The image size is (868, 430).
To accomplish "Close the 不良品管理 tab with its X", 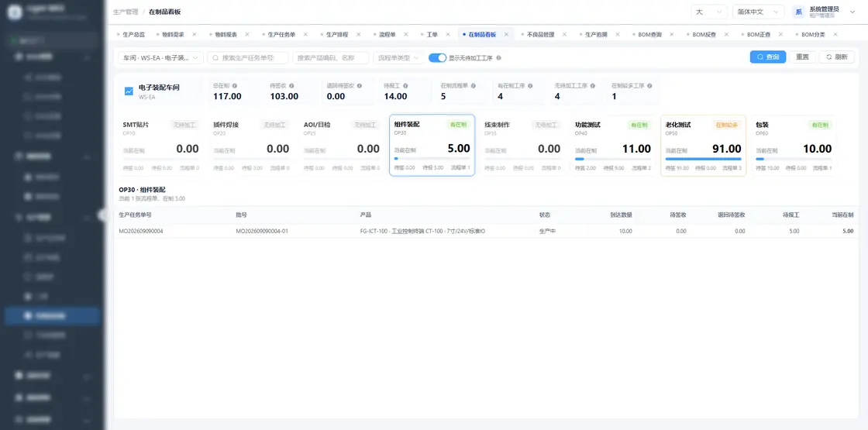I will (x=565, y=34).
